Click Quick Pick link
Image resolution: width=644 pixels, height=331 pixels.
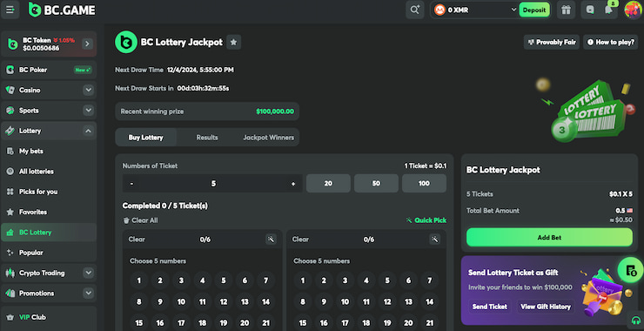pos(426,220)
